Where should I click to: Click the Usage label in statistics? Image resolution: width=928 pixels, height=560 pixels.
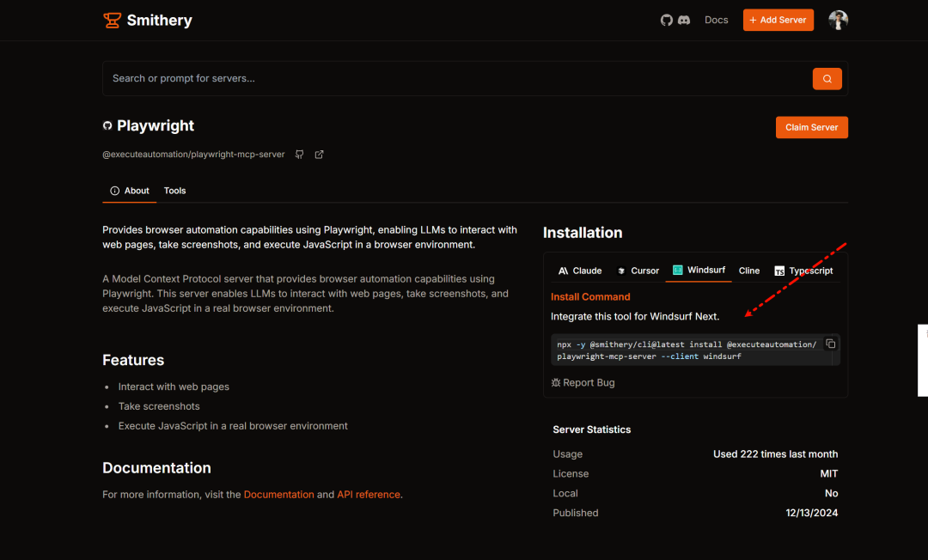(568, 454)
